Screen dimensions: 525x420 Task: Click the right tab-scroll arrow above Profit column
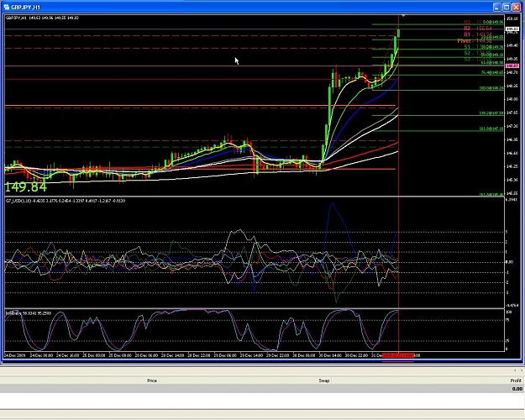[x=522, y=370]
